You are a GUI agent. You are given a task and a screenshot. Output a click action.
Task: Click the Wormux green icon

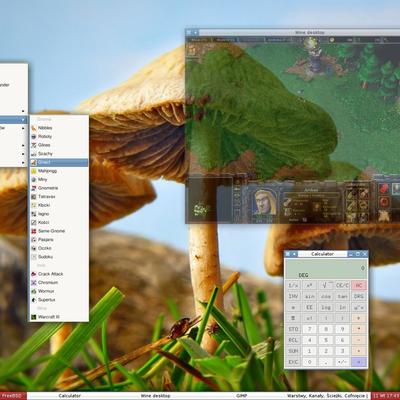tap(34, 291)
